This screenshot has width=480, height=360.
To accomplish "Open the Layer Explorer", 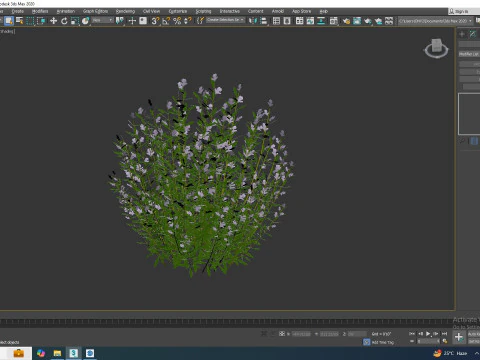I will [x=287, y=21].
